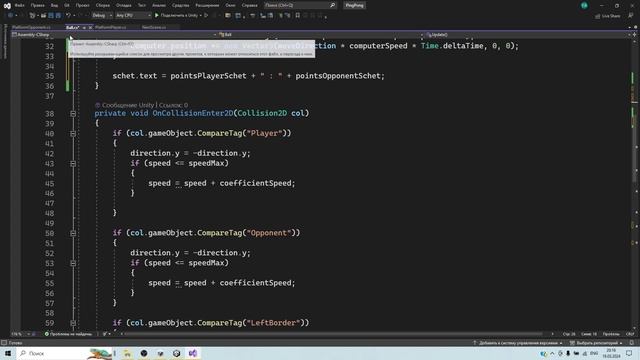
Task: Open the Анализ menu
Action: click(159, 5)
